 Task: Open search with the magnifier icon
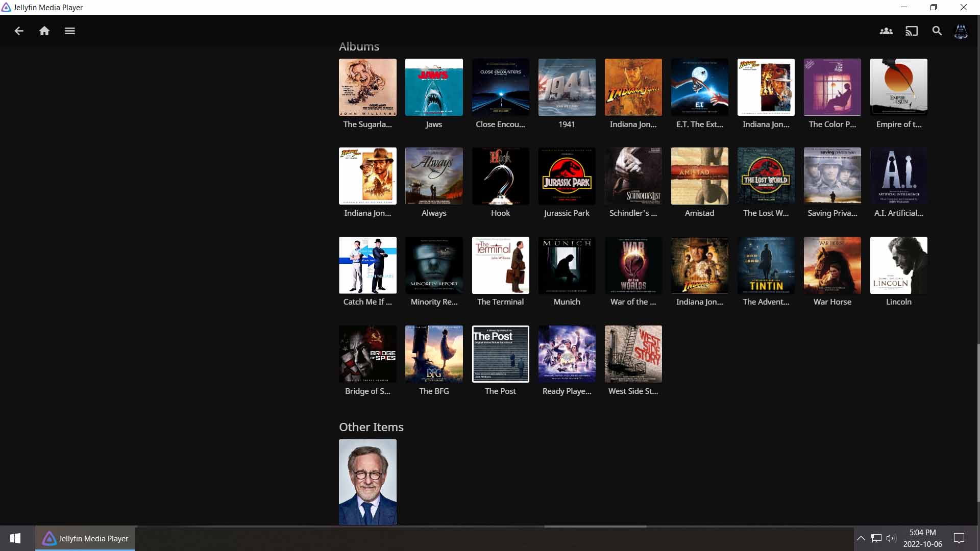[937, 31]
